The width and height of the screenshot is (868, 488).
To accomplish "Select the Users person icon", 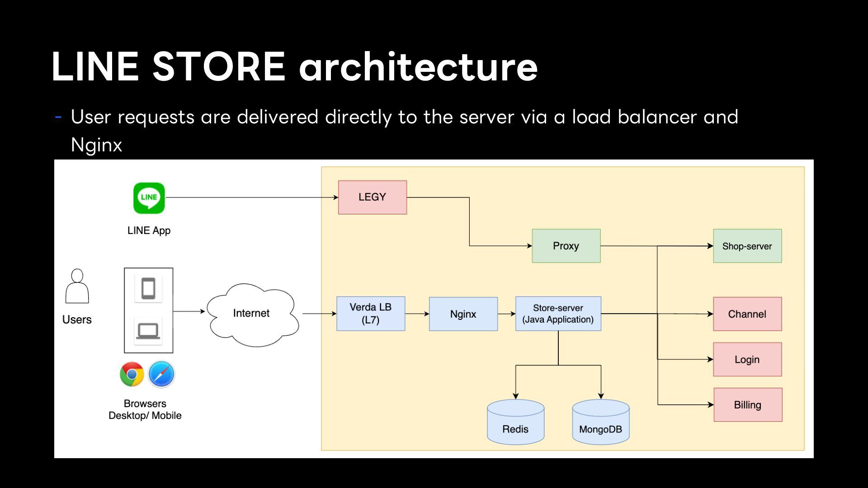I will click(77, 286).
